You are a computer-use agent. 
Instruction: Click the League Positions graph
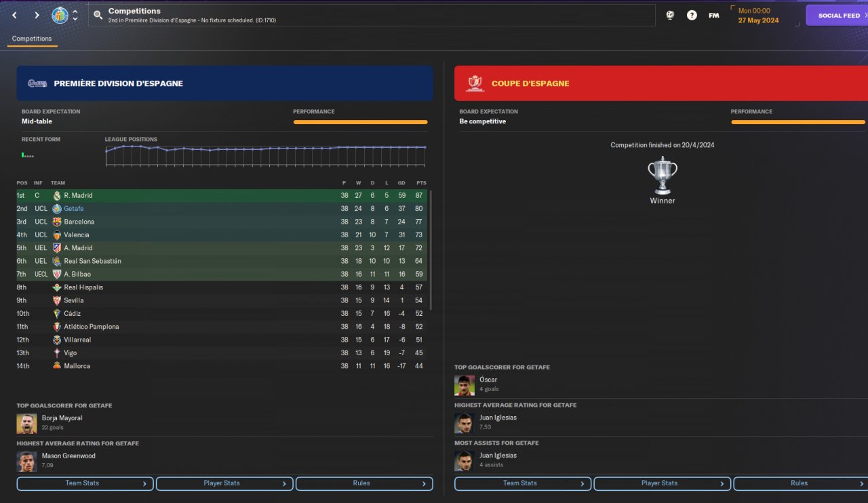click(266, 155)
